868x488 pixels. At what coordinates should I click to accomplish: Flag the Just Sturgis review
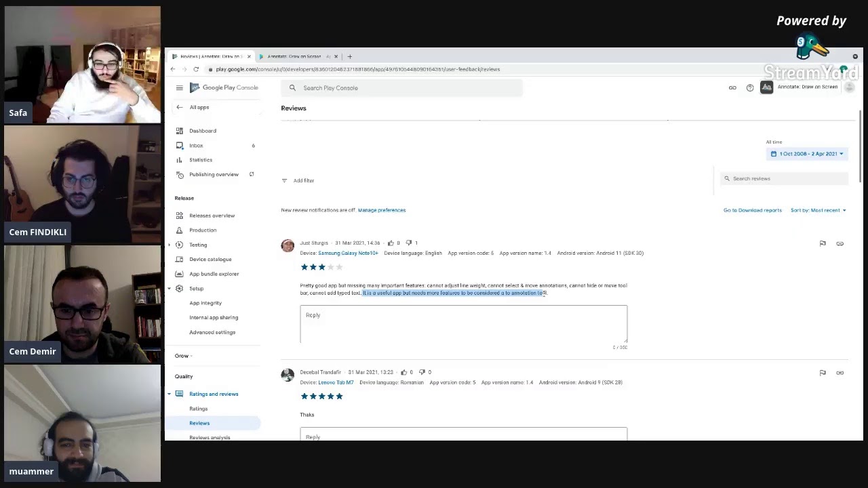coord(823,243)
